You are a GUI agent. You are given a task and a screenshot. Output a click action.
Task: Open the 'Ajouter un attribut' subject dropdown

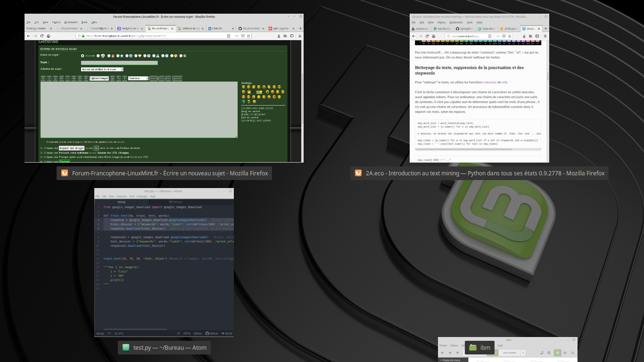coord(102,69)
